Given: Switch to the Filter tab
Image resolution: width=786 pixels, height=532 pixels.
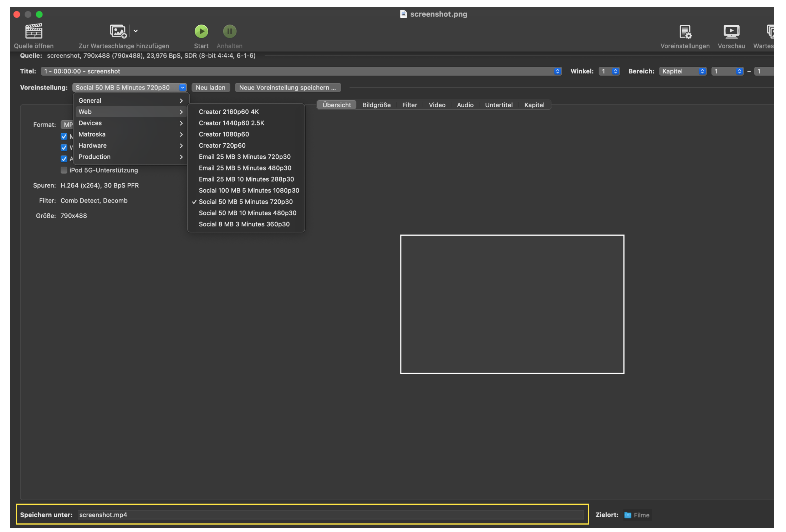Looking at the screenshot, I should click(409, 105).
